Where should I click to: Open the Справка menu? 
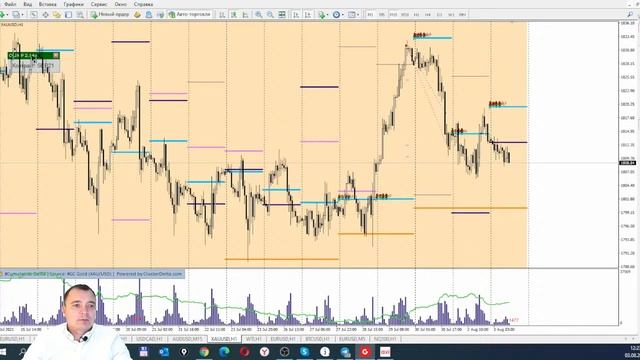[143, 4]
